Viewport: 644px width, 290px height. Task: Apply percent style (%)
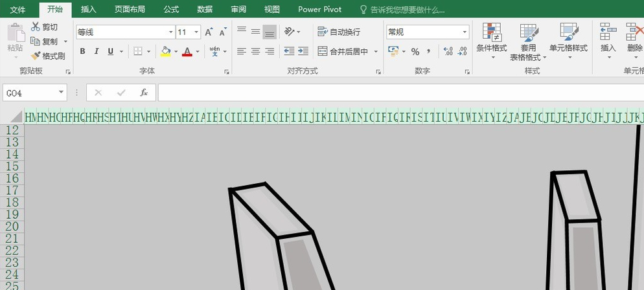click(415, 52)
